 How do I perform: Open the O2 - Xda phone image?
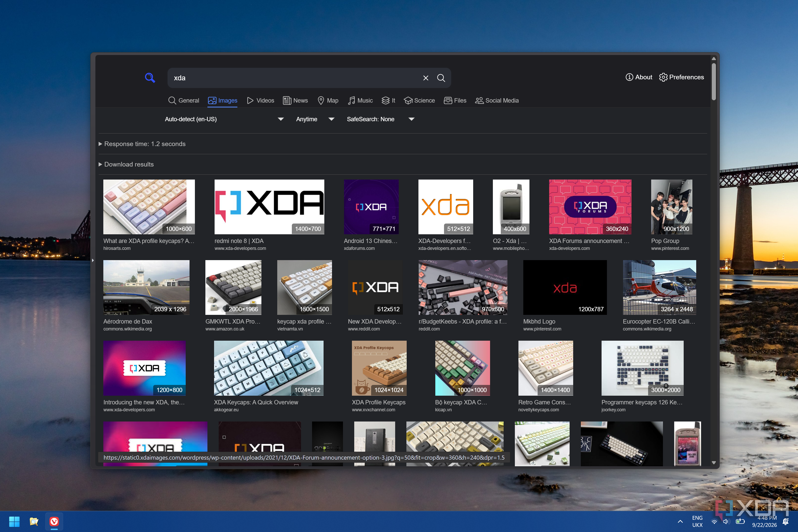coord(511,207)
